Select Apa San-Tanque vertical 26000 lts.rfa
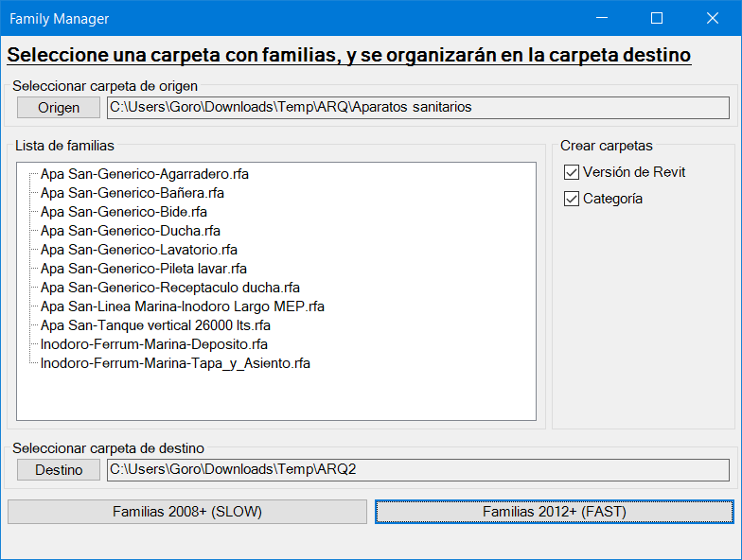 coord(155,325)
